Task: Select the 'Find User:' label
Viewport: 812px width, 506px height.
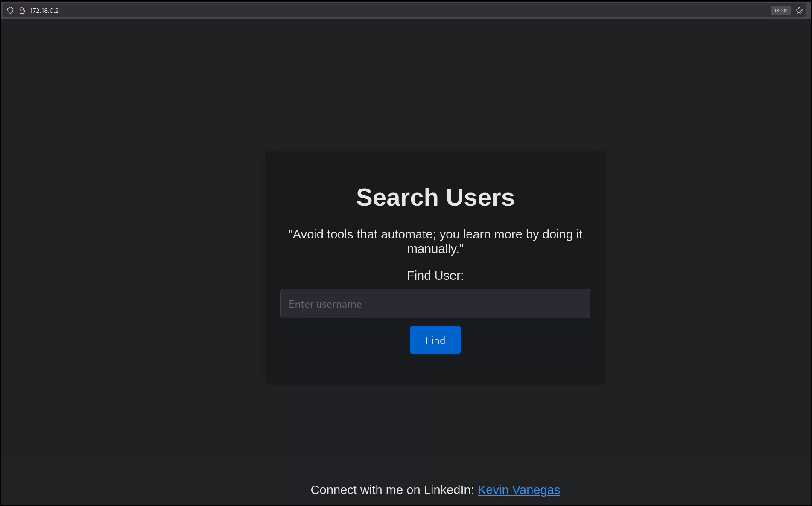Action: click(x=435, y=276)
